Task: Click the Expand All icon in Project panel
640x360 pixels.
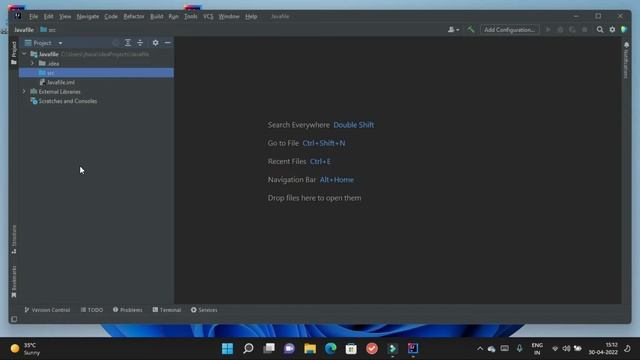Action: (128, 43)
